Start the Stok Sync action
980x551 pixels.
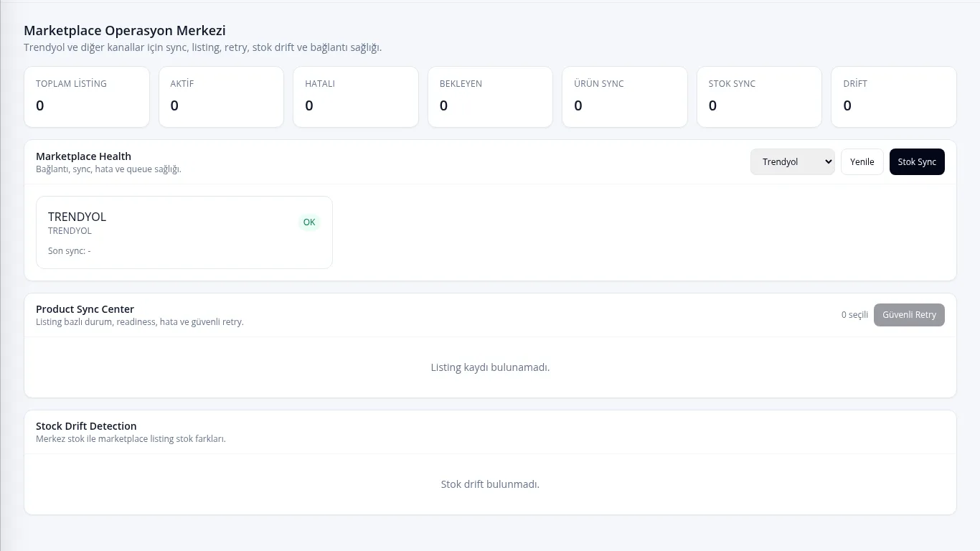[x=917, y=161]
